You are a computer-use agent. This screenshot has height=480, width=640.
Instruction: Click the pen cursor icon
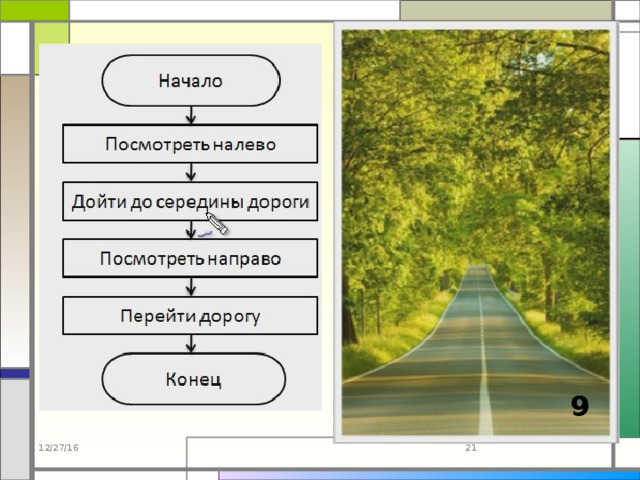pos(217,223)
